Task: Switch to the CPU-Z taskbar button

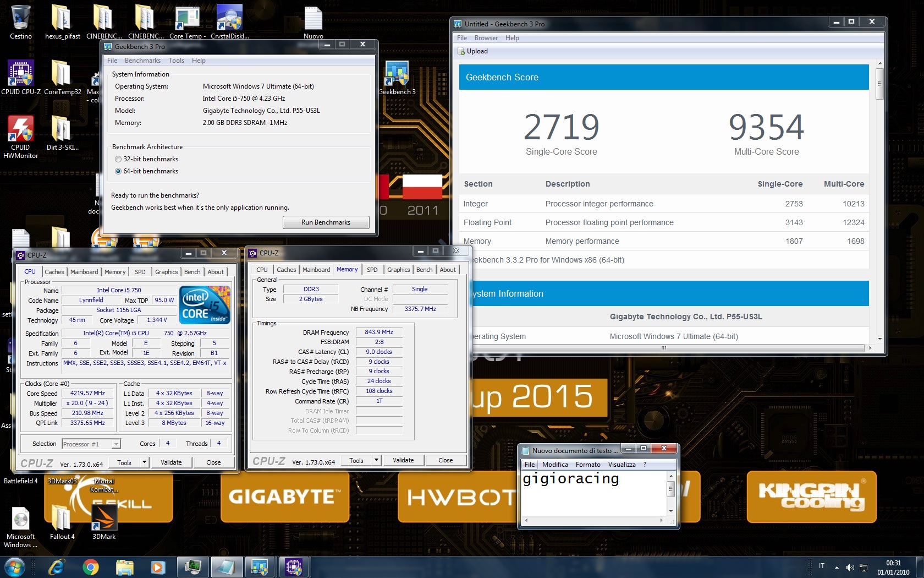Action: (x=294, y=567)
